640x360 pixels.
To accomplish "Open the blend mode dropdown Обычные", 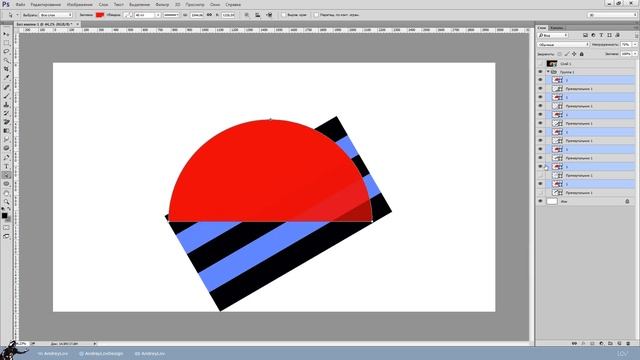I will point(563,44).
